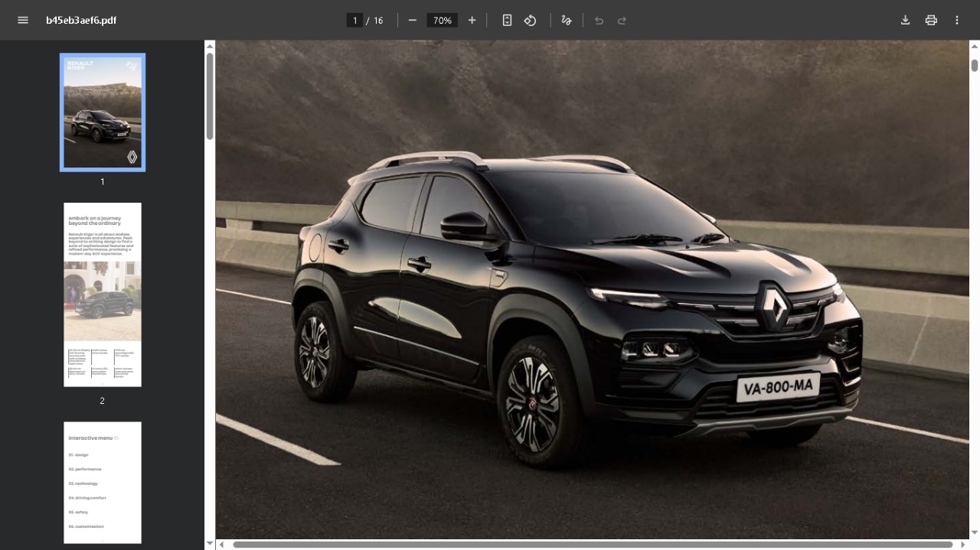Select the page 2 thumbnail
Image resolution: width=980 pixels, height=550 pixels.
(x=103, y=295)
